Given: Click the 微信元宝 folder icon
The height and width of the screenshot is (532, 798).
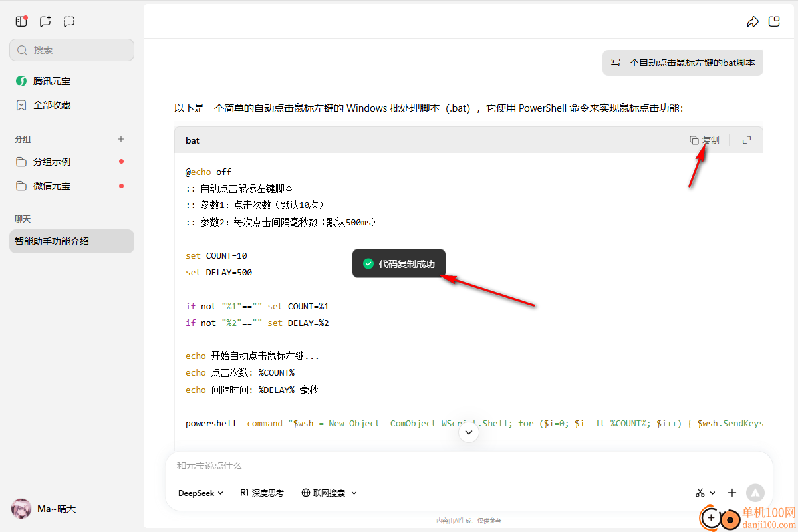Looking at the screenshot, I should pyautogui.click(x=21, y=186).
